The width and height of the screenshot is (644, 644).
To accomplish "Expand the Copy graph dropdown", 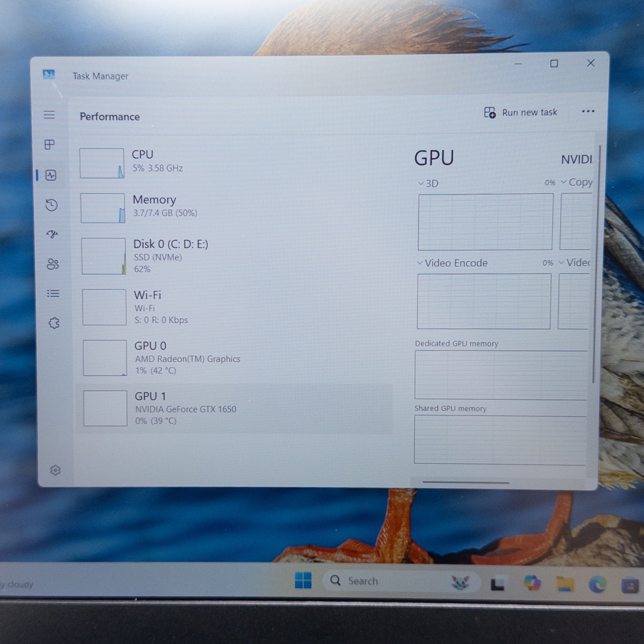I will (x=577, y=182).
